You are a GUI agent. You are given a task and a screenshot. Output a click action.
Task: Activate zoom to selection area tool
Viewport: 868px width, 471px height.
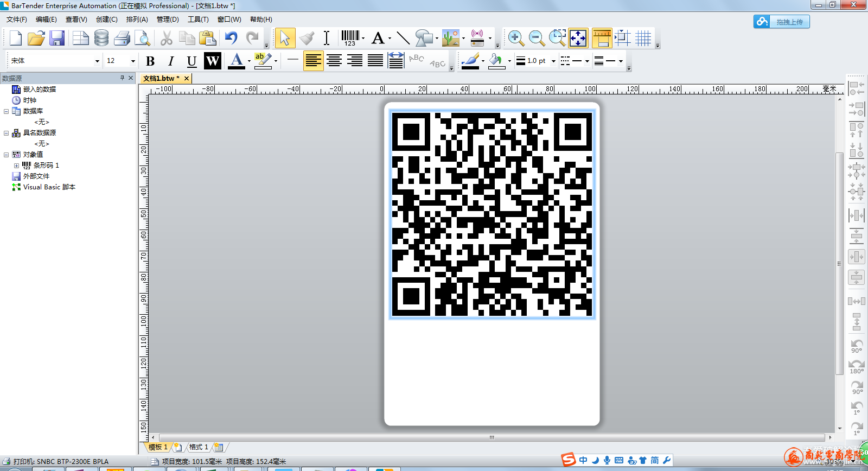pyautogui.click(x=557, y=38)
